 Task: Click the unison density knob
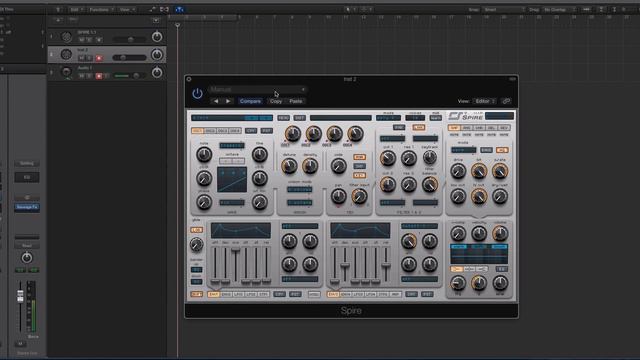[310, 165]
